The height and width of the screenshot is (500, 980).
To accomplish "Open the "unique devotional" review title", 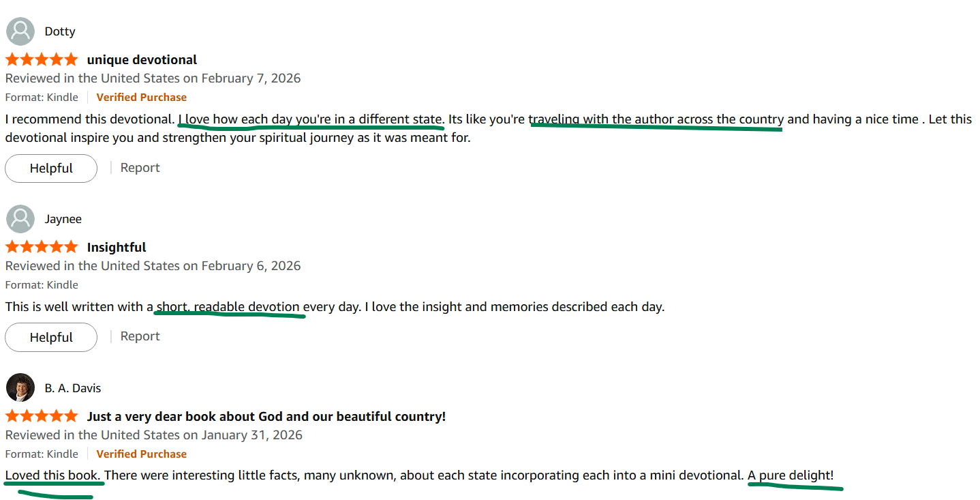I will (x=142, y=59).
